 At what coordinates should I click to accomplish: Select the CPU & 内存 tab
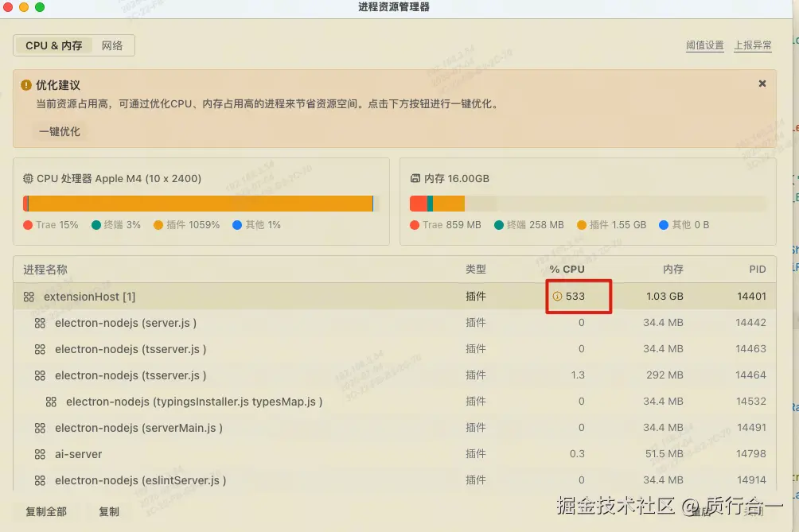point(53,45)
